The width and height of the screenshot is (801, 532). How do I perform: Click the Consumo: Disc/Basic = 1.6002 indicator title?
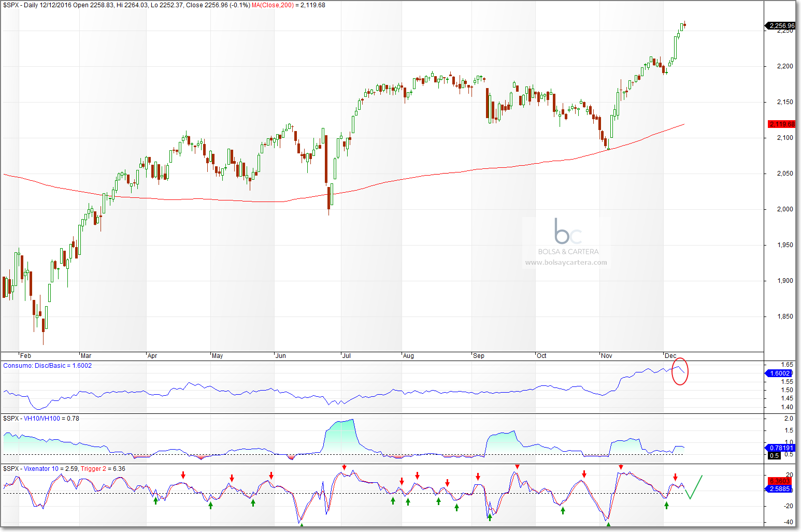pyautogui.click(x=48, y=366)
